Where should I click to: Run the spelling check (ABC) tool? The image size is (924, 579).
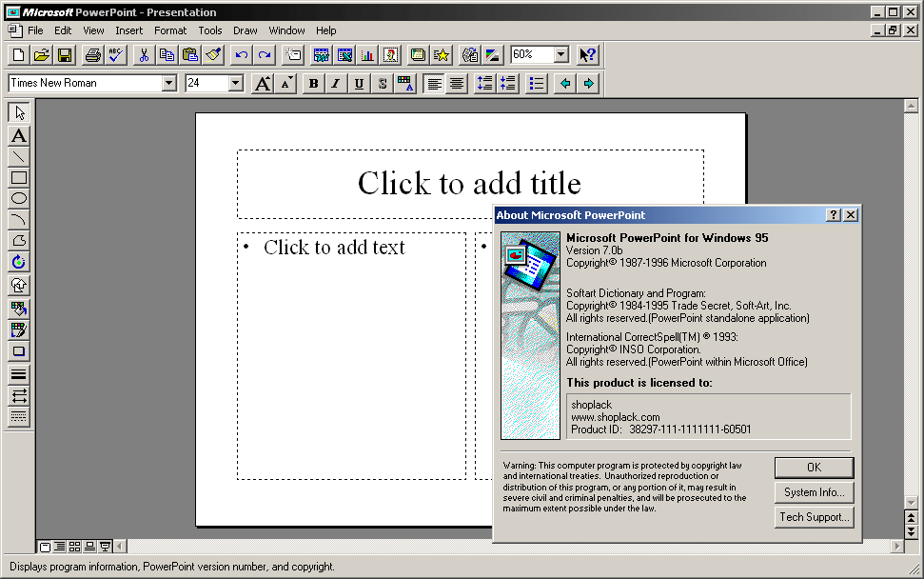point(115,55)
